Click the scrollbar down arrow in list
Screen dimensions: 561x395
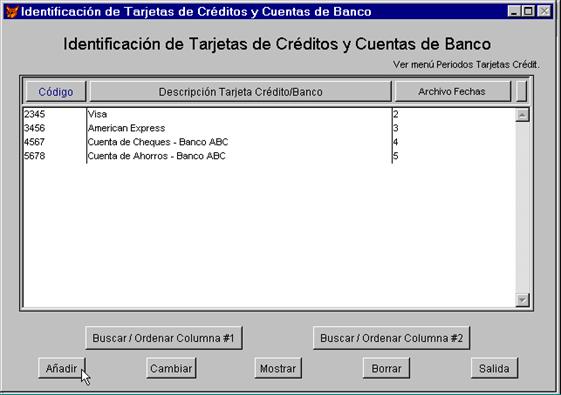(x=522, y=300)
